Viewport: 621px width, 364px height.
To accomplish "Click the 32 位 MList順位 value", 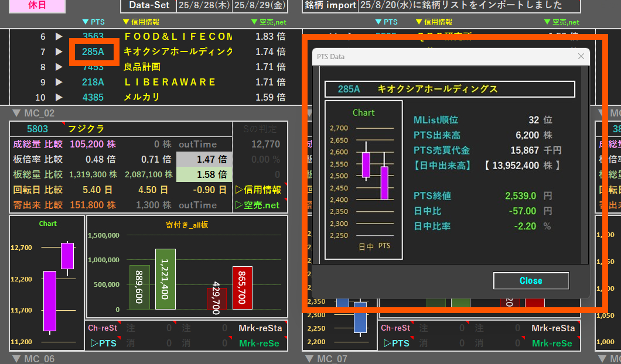I will coord(540,120).
